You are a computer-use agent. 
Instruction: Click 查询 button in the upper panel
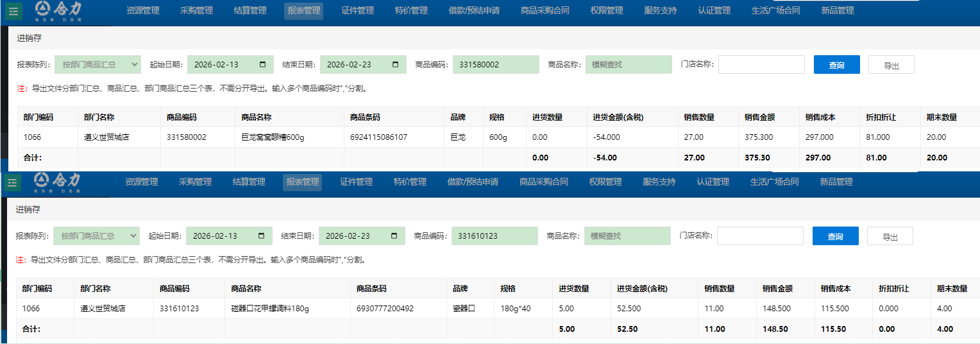(x=836, y=65)
